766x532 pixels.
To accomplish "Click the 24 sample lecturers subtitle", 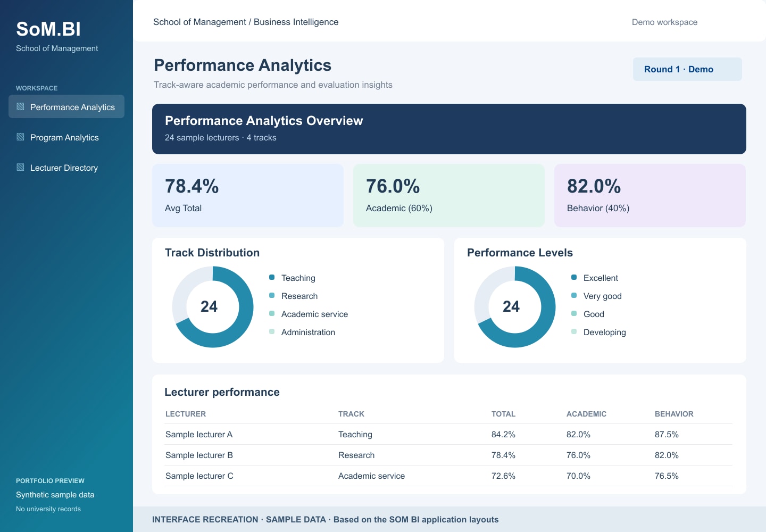I will tap(221, 137).
